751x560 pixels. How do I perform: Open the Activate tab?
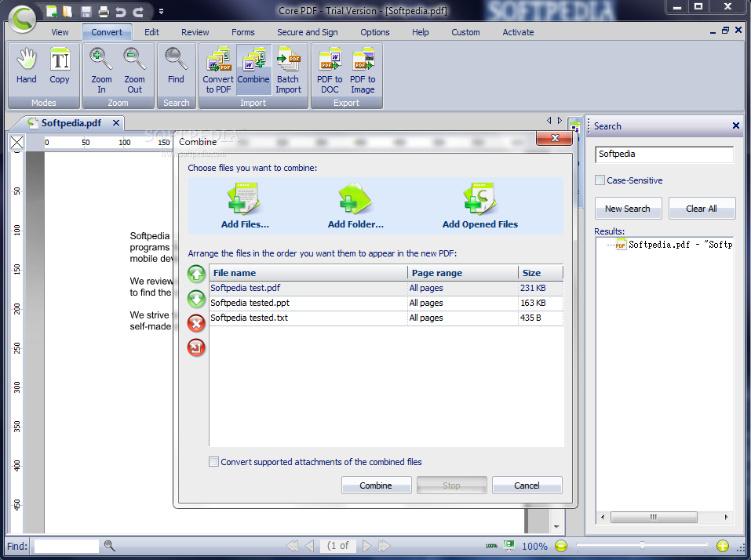[518, 32]
